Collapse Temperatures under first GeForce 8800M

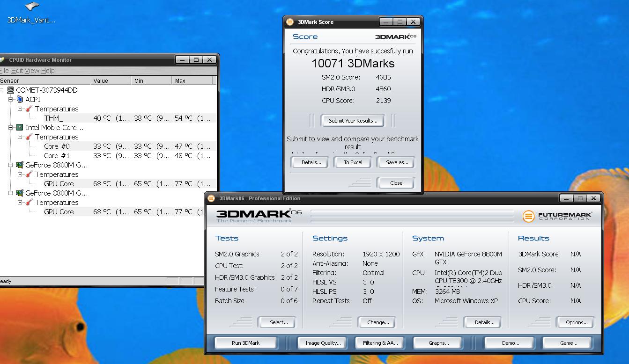tap(20, 174)
